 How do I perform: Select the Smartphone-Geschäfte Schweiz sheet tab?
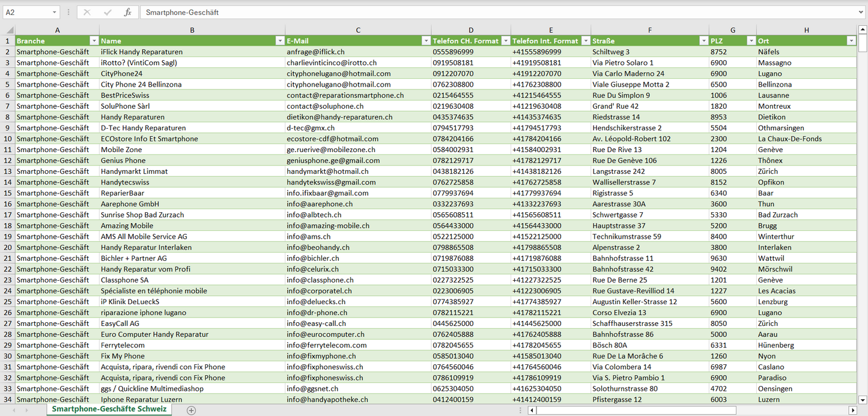pyautogui.click(x=109, y=409)
